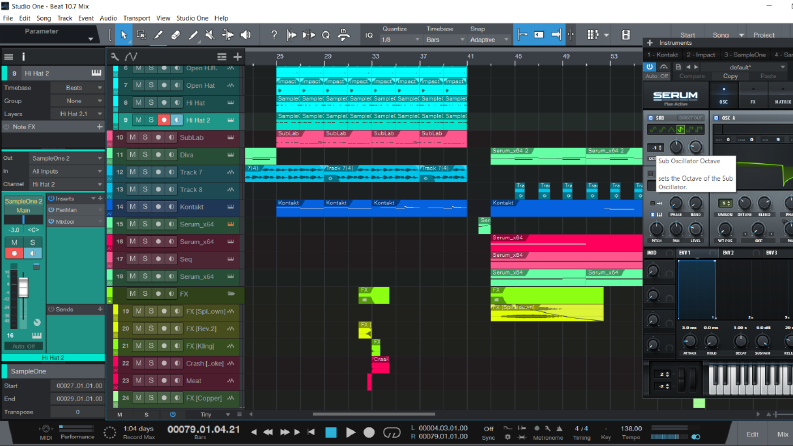Open inspector Timebase Beats dropdown
The height and width of the screenshot is (446, 793).
[x=77, y=87]
